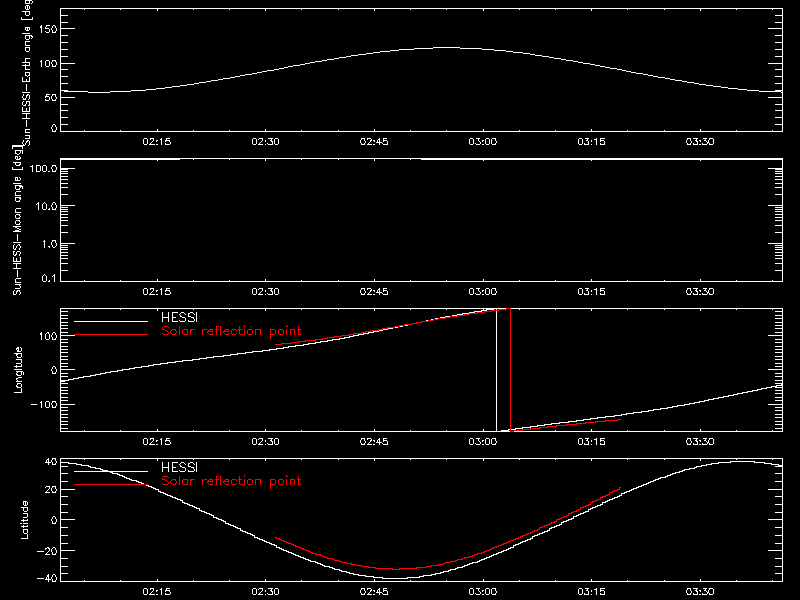
Task: Select the 02:30 time label under Longitude plot
Action: [265, 441]
